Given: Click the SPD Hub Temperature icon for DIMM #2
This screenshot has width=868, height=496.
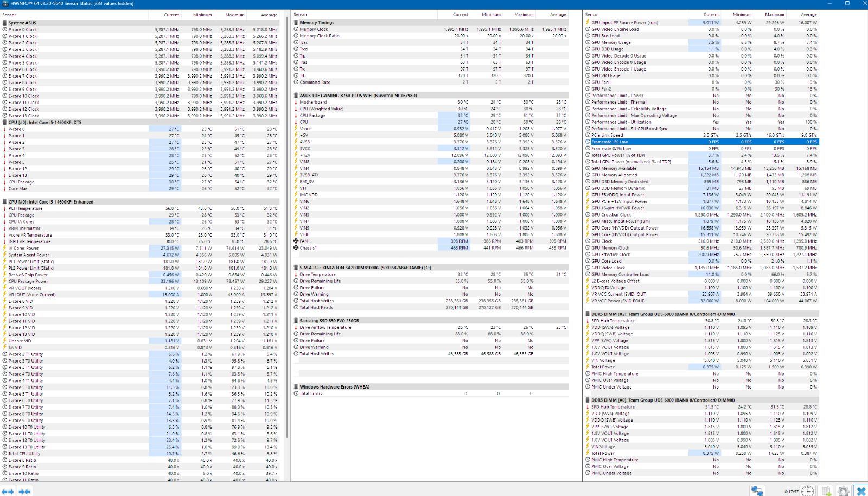Looking at the screenshot, I should (x=588, y=321).
